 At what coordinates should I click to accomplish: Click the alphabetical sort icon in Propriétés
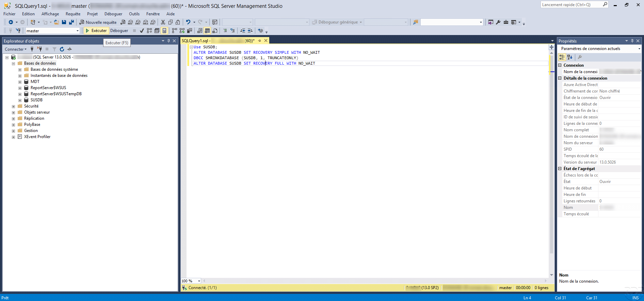pos(570,57)
